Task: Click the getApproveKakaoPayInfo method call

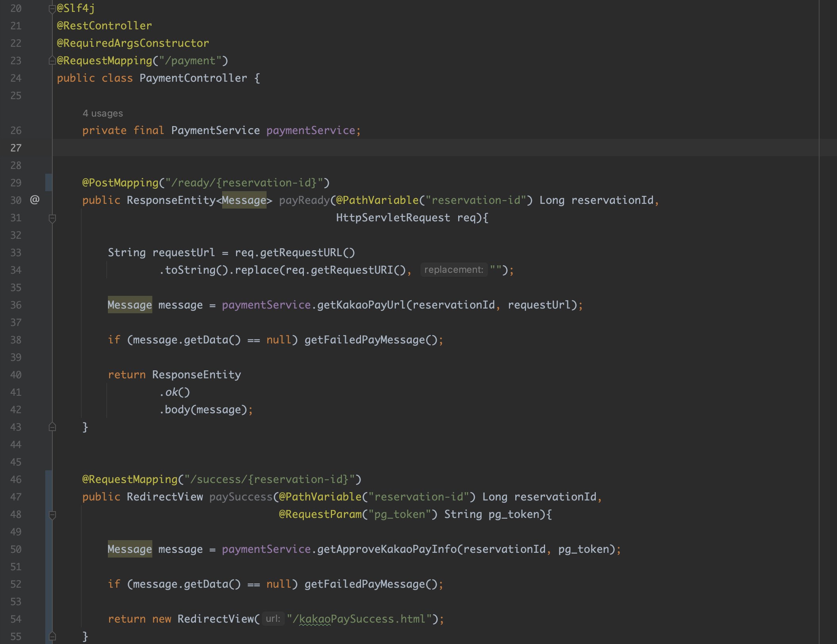Action: tap(387, 549)
